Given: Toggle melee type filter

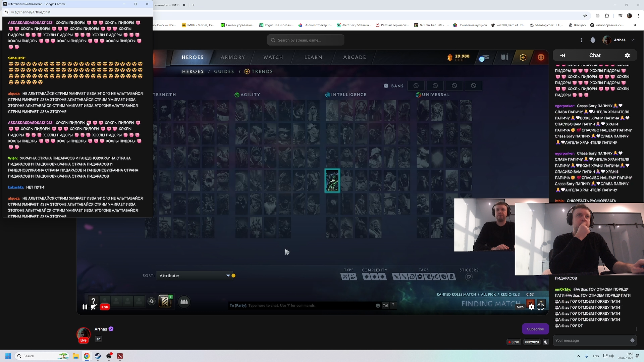Looking at the screenshot, I should 344,277.
